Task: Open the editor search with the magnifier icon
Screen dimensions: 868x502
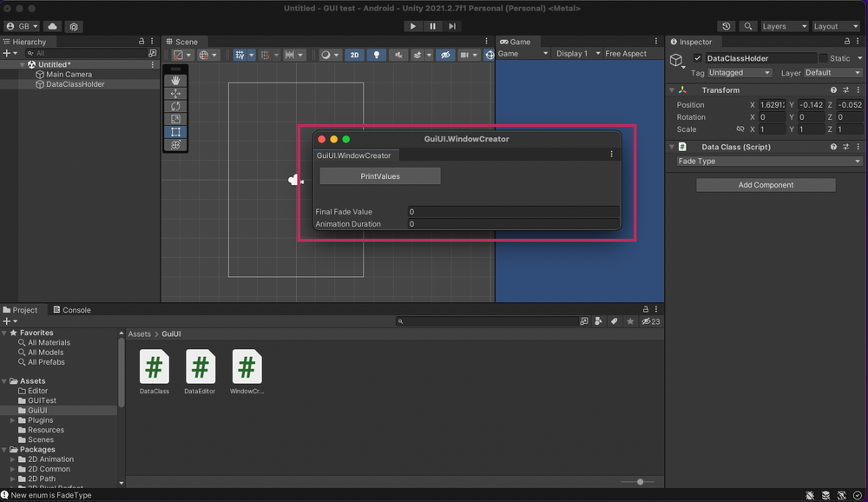Action: coord(748,26)
